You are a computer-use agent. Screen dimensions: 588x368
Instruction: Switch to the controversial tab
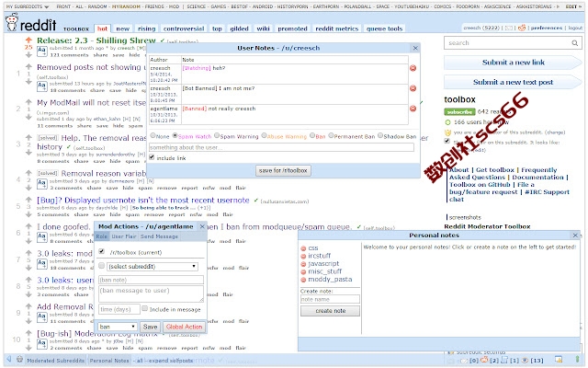click(x=184, y=29)
